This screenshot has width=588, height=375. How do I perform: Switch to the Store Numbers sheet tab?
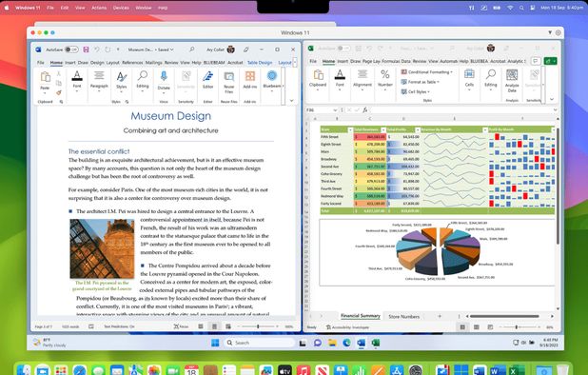tap(403, 317)
